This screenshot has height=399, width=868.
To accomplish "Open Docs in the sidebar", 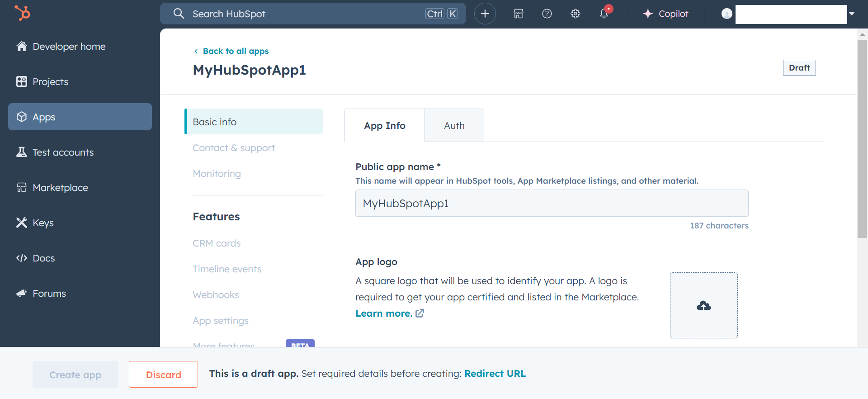I will point(43,258).
